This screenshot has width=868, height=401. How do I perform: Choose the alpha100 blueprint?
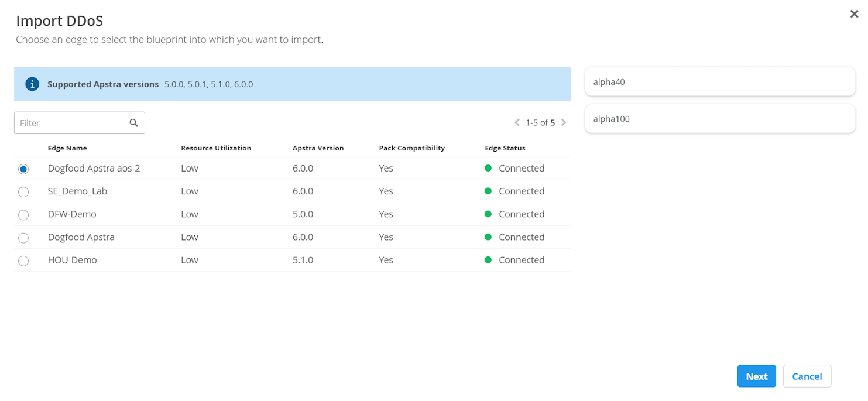[x=720, y=119]
